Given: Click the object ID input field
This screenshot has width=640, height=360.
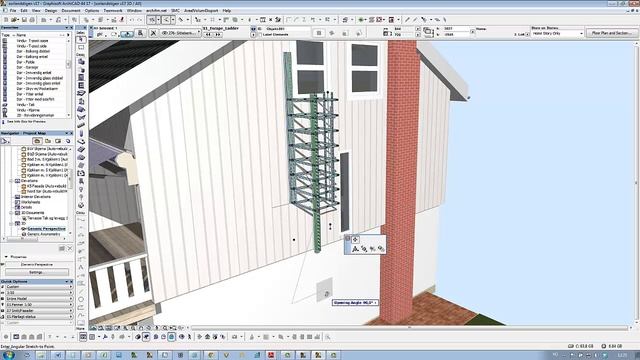Looking at the screenshot, I should (288, 29).
